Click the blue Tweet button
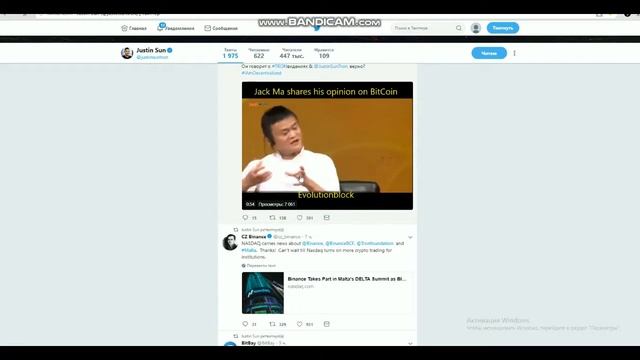Image resolution: width=640 pixels, height=360 pixels. 503,28
